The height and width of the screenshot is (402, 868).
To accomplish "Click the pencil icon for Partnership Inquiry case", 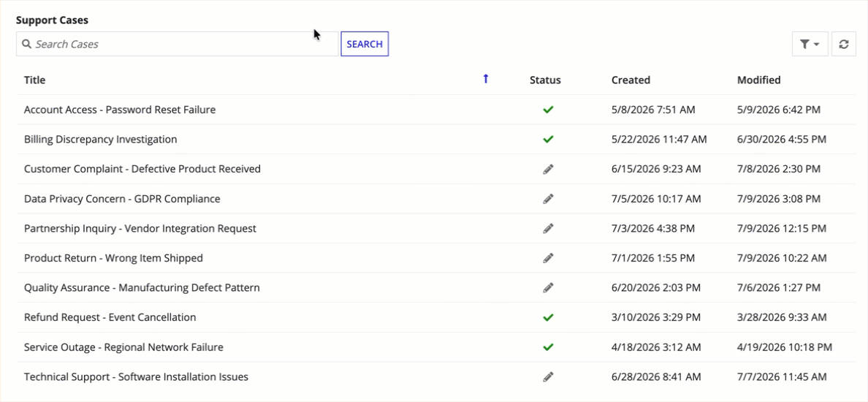I will click(548, 229).
